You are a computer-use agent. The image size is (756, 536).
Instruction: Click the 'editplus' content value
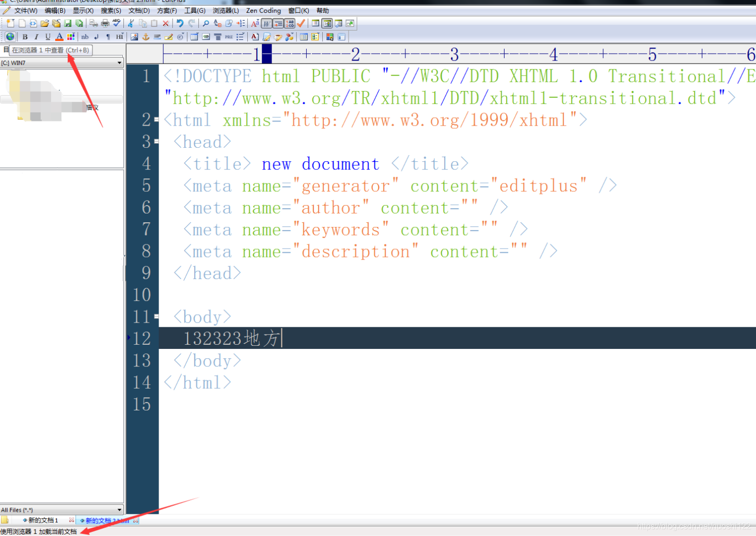539,186
